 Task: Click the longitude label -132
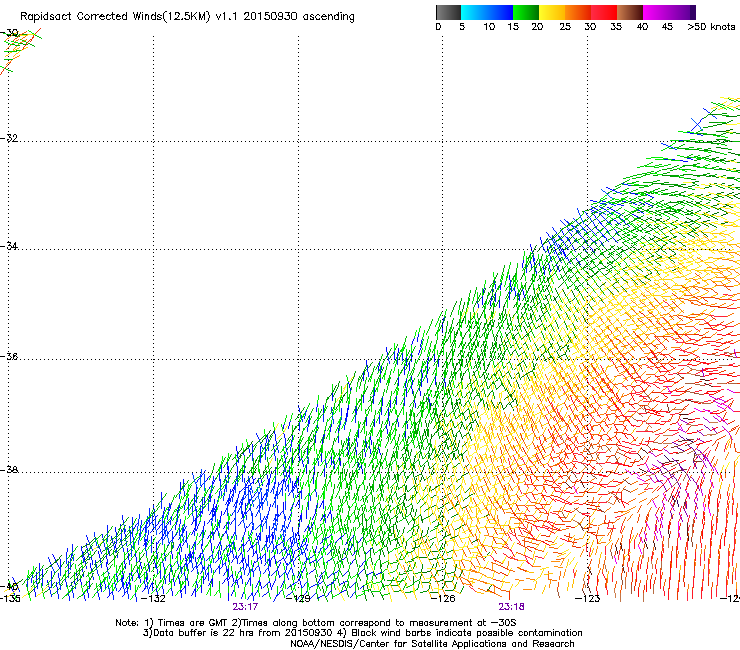click(x=153, y=599)
